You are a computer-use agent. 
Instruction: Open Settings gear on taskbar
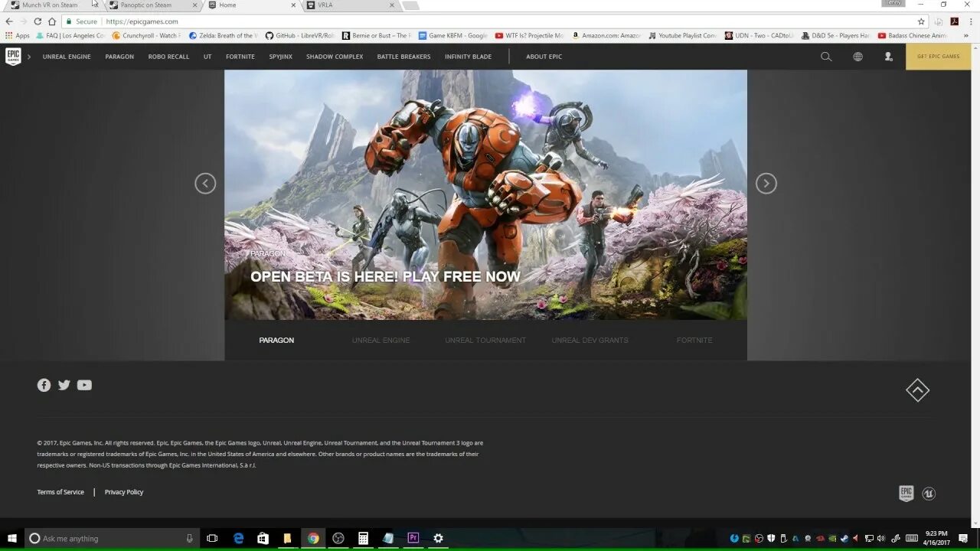[438, 538]
